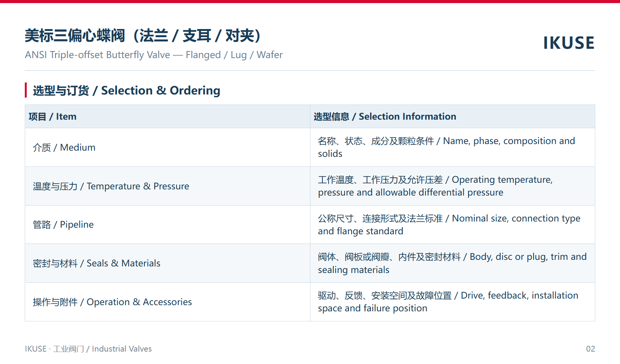620x364 pixels.
Task: Click the Selection Information column header
Action: [453, 117]
